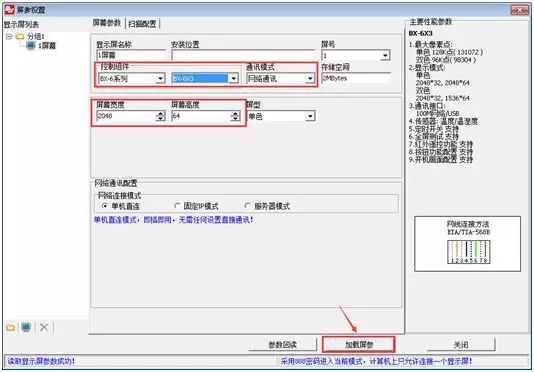Decrease 屏幕高度 with down arrow
The width and height of the screenshot is (534, 372).
pos(235,119)
